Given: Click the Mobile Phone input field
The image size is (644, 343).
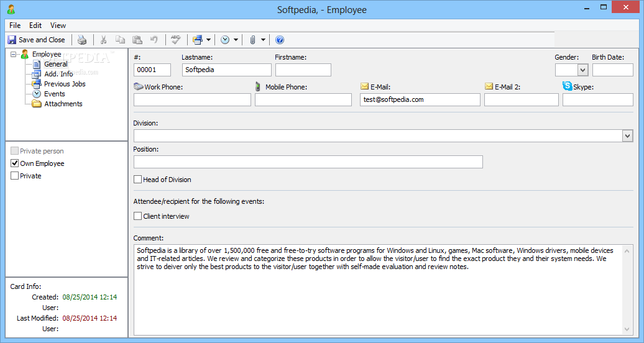Looking at the screenshot, I should [x=303, y=100].
